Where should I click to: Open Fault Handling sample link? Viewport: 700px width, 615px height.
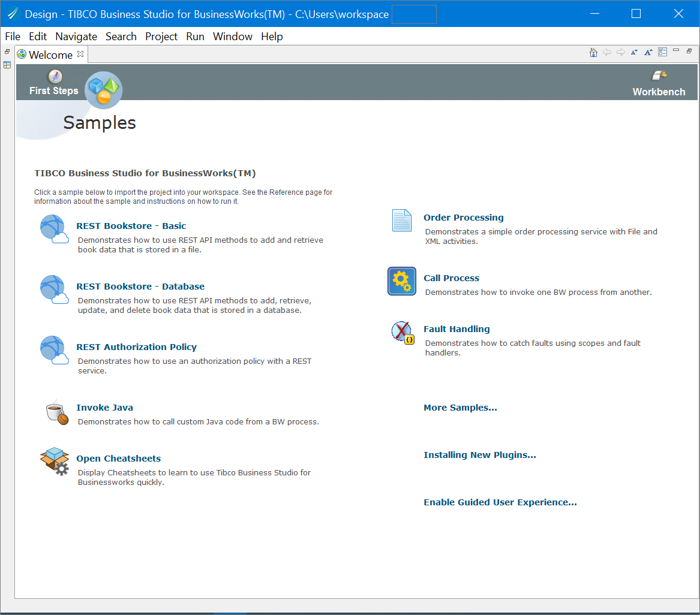(456, 329)
